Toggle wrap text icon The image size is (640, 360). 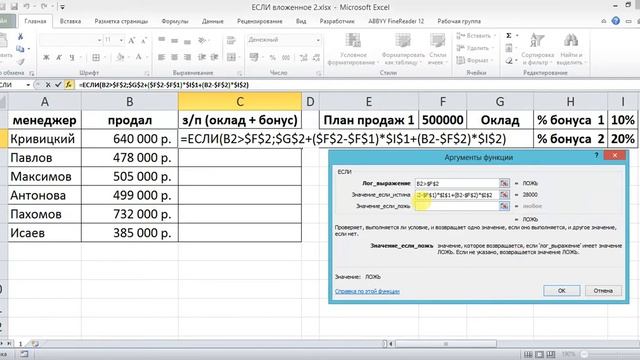click(x=231, y=40)
